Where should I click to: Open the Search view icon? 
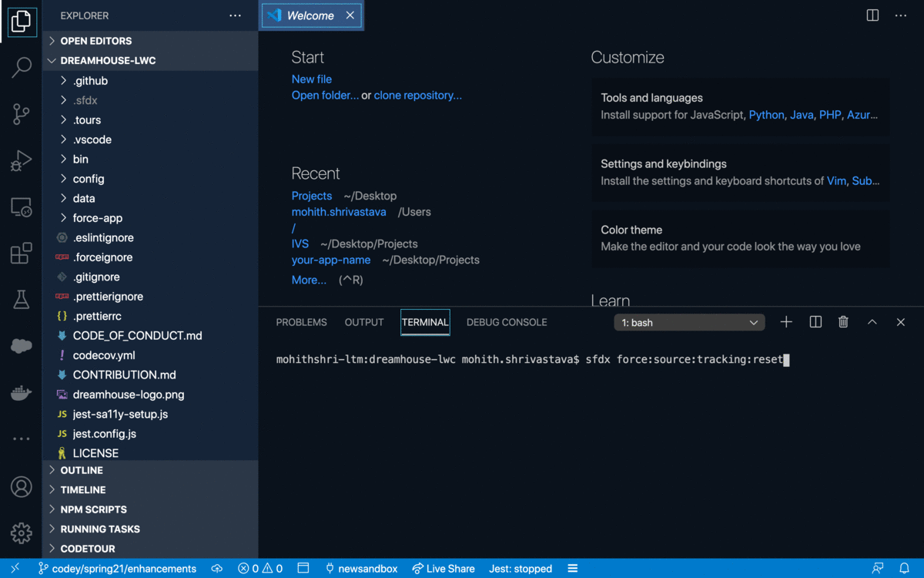click(22, 67)
